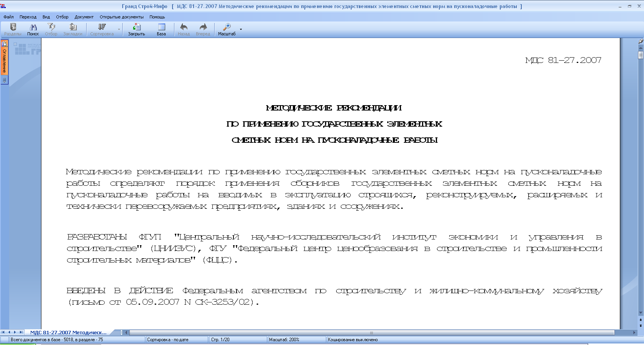This screenshot has width=644, height=345.
Task: Open the Масштаб dropdown arrow
Action: point(241,30)
